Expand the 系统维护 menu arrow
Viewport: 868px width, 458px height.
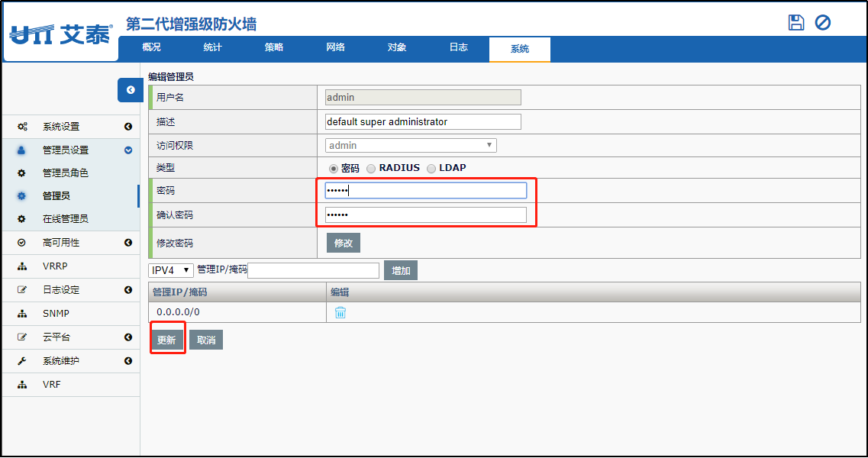coord(128,360)
